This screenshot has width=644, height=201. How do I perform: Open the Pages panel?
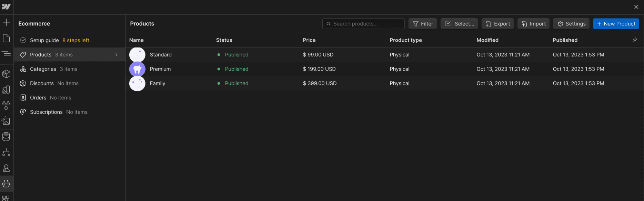[6, 38]
